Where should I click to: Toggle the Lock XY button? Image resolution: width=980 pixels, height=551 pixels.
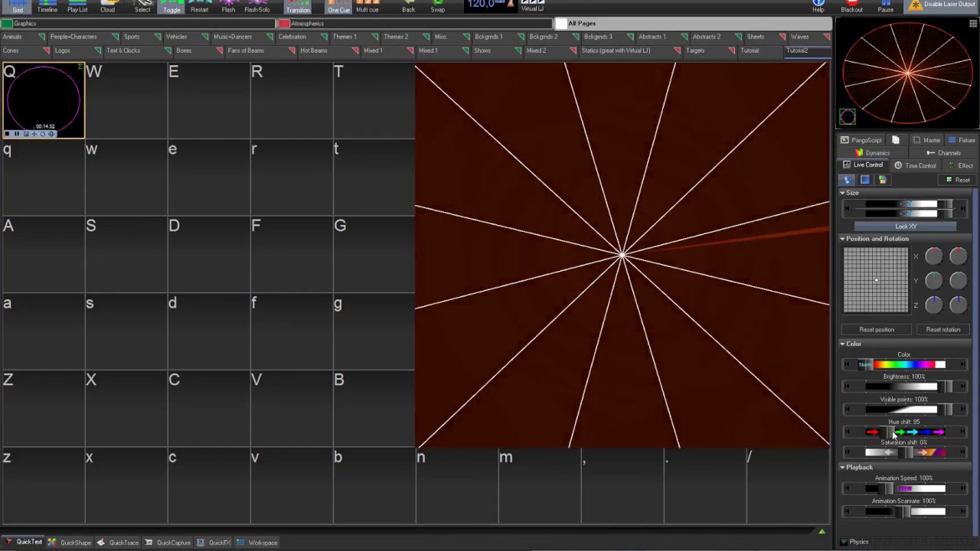pyautogui.click(x=906, y=227)
